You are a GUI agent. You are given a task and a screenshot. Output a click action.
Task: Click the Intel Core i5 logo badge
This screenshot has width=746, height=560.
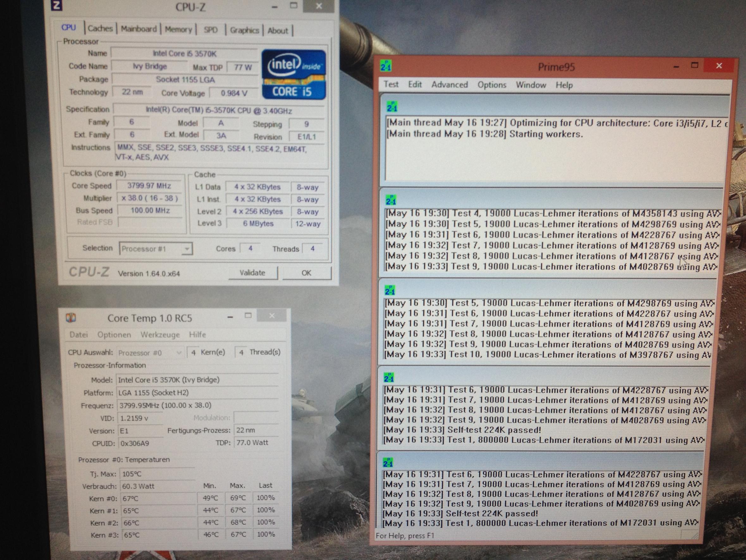point(293,75)
